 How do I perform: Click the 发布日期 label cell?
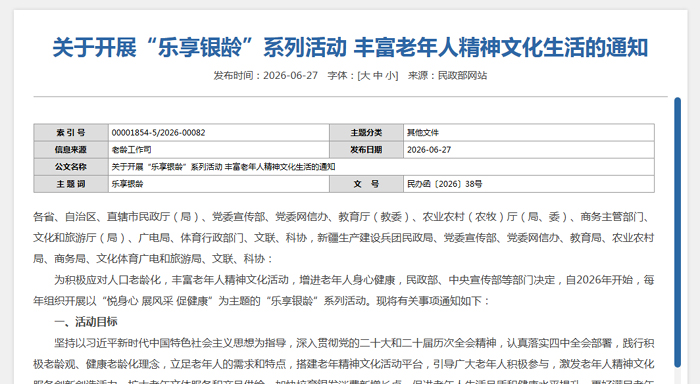[367, 150]
